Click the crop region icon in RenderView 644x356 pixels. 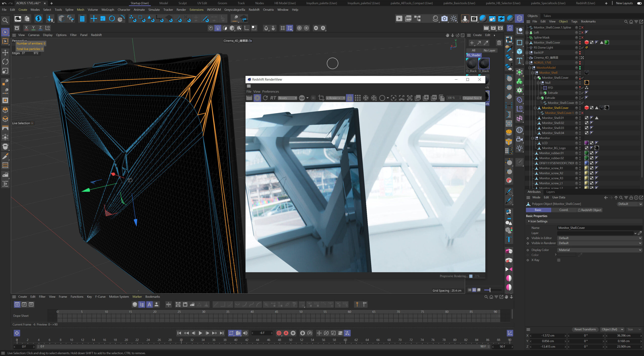click(x=321, y=98)
